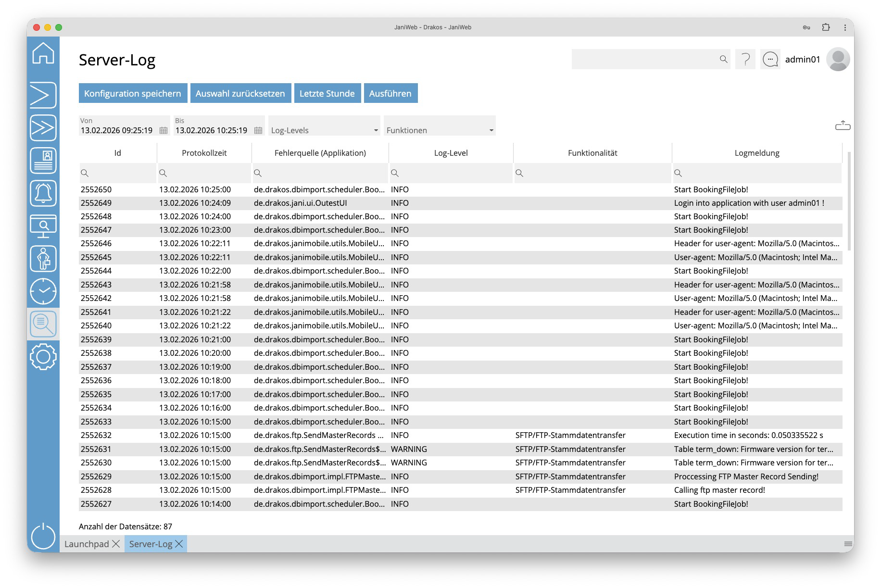Switch to the Launchpad tab
This screenshot has height=588, width=881.
pos(87,544)
